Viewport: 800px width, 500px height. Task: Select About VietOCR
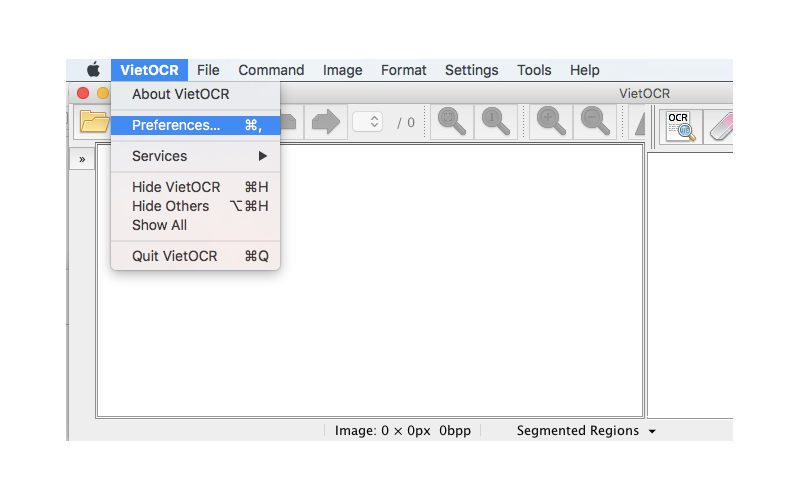click(x=195, y=94)
